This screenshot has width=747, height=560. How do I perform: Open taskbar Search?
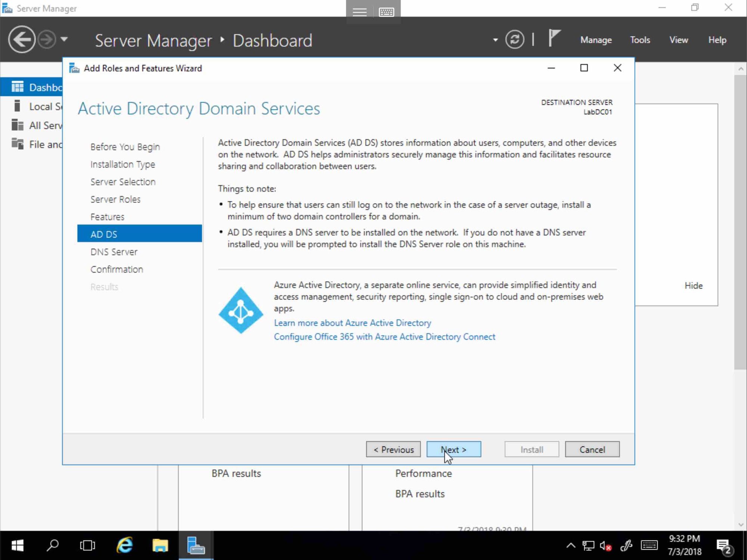point(52,546)
